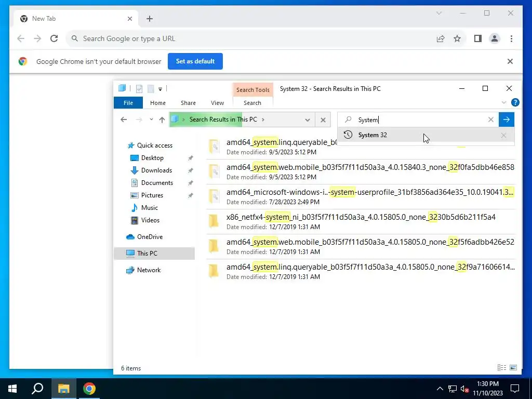Viewport: 532px width, 399px height.
Task: Click Chrome taskbar icon
Action: [89, 389]
